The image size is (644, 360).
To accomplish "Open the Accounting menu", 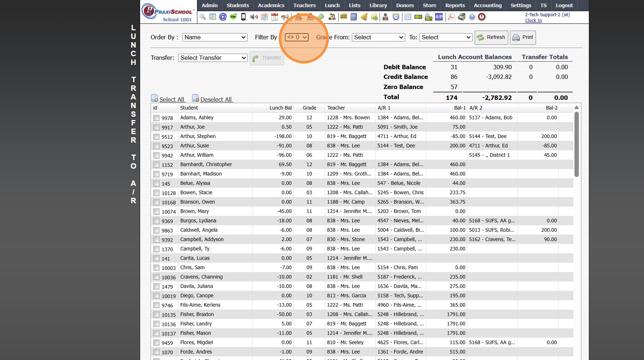I will (487, 5).
